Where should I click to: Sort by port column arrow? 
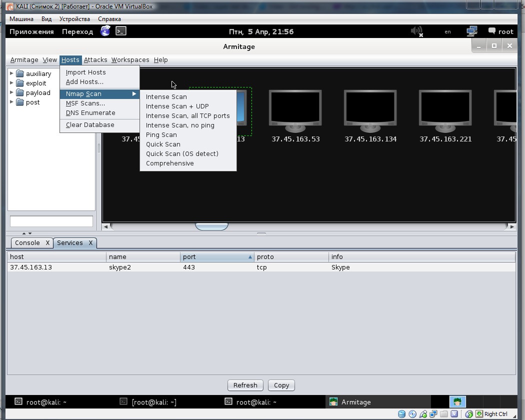pos(250,257)
